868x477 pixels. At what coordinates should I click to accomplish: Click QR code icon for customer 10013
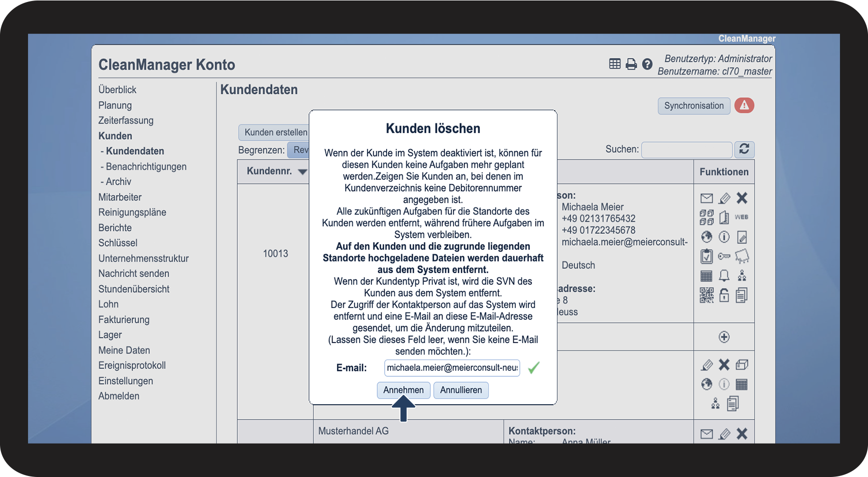[x=706, y=295]
